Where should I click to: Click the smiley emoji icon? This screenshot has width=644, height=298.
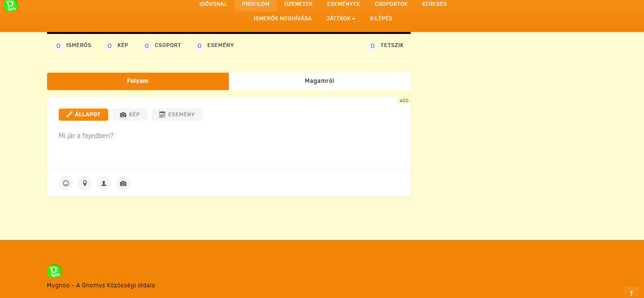coord(66,184)
